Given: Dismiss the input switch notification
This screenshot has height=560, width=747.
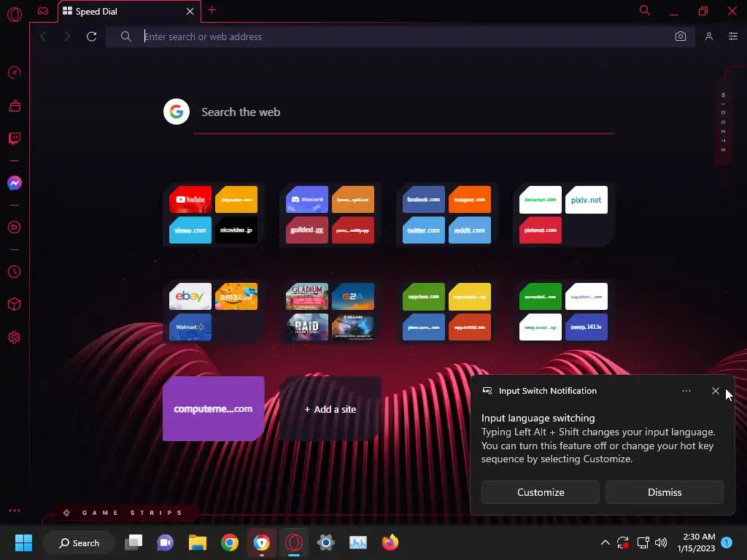Looking at the screenshot, I should point(664,492).
